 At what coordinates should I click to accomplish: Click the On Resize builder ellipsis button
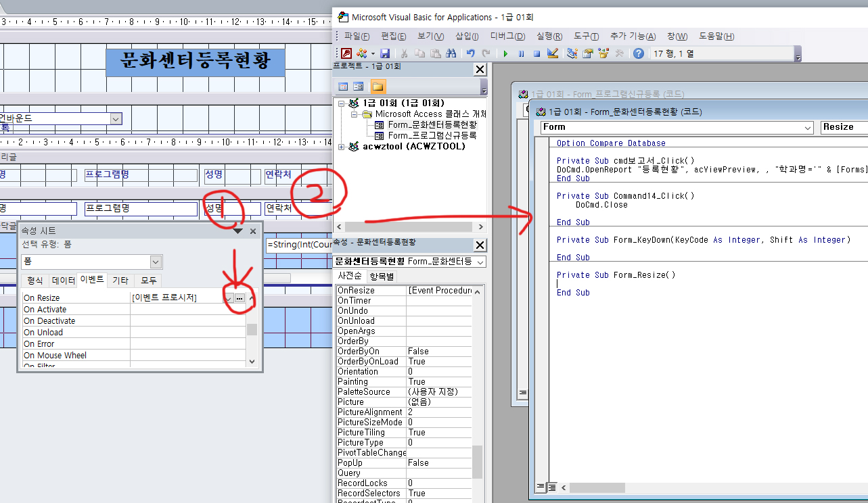pos(239,298)
